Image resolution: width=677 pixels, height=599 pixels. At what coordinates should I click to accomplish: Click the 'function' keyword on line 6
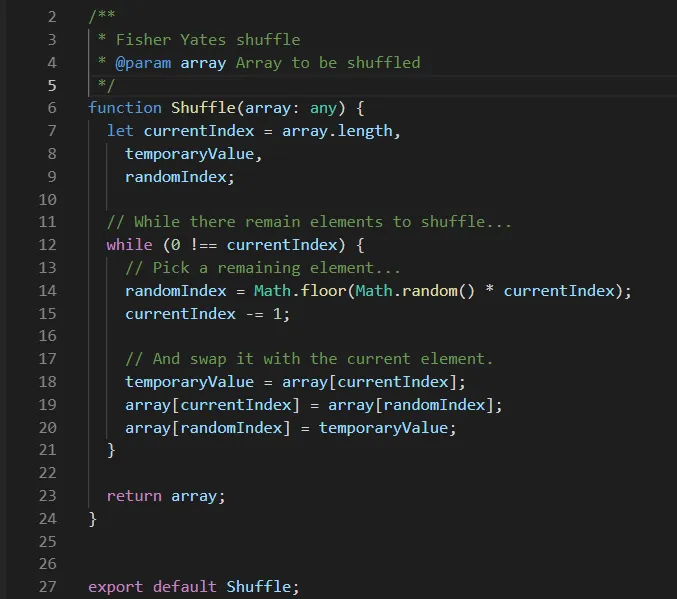pos(124,108)
